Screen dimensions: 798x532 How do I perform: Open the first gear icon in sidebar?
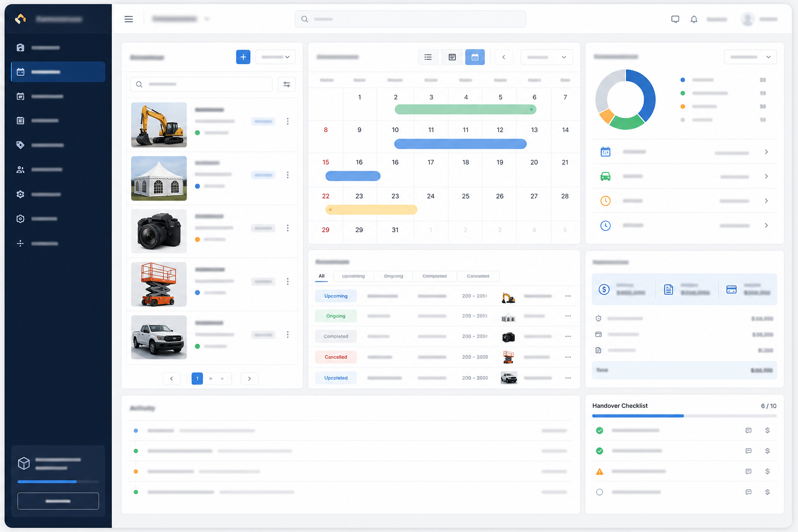point(20,194)
